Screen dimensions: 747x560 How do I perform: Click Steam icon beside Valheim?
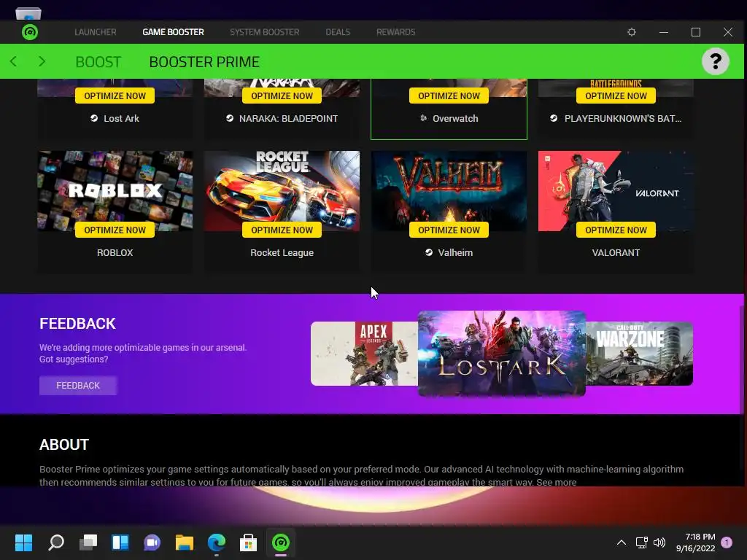429,252
